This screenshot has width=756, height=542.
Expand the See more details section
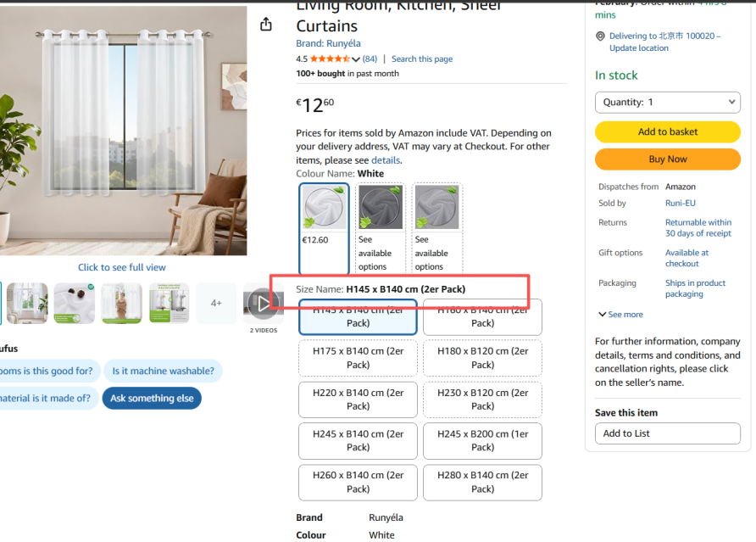coord(620,315)
